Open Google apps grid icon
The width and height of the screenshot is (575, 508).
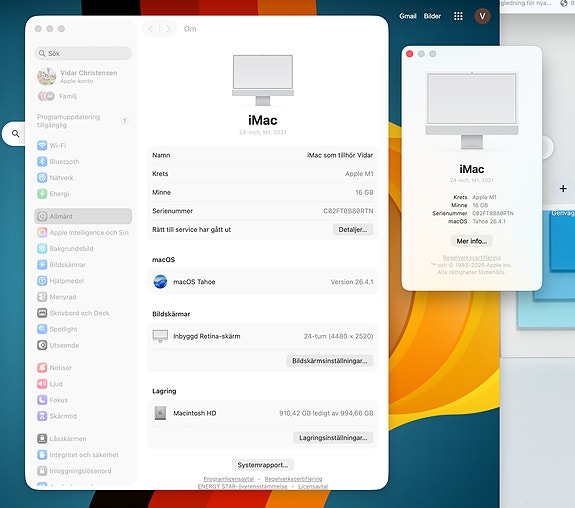458,16
